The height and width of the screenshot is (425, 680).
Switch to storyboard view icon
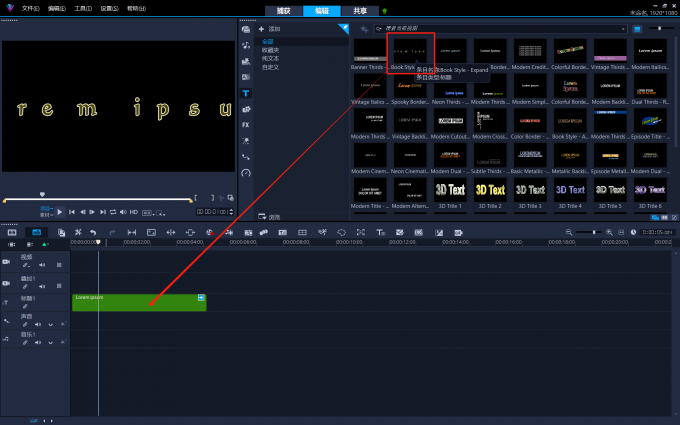click(12, 232)
